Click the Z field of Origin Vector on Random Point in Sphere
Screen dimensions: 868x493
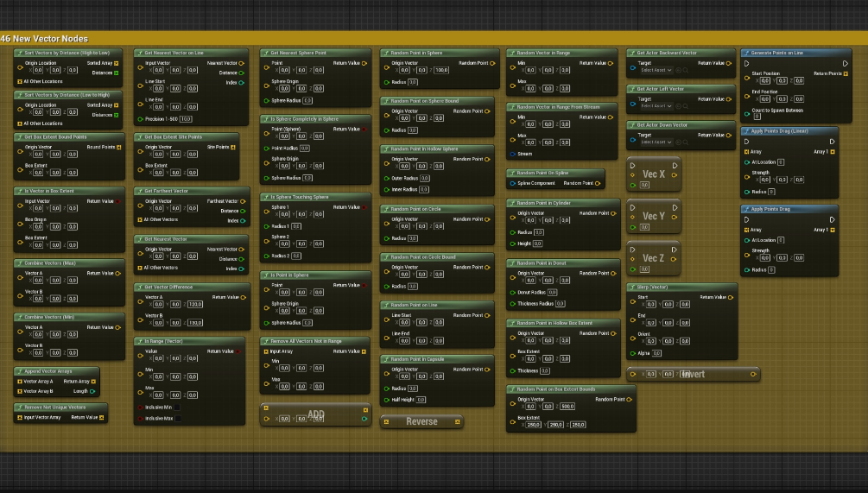[441, 70]
